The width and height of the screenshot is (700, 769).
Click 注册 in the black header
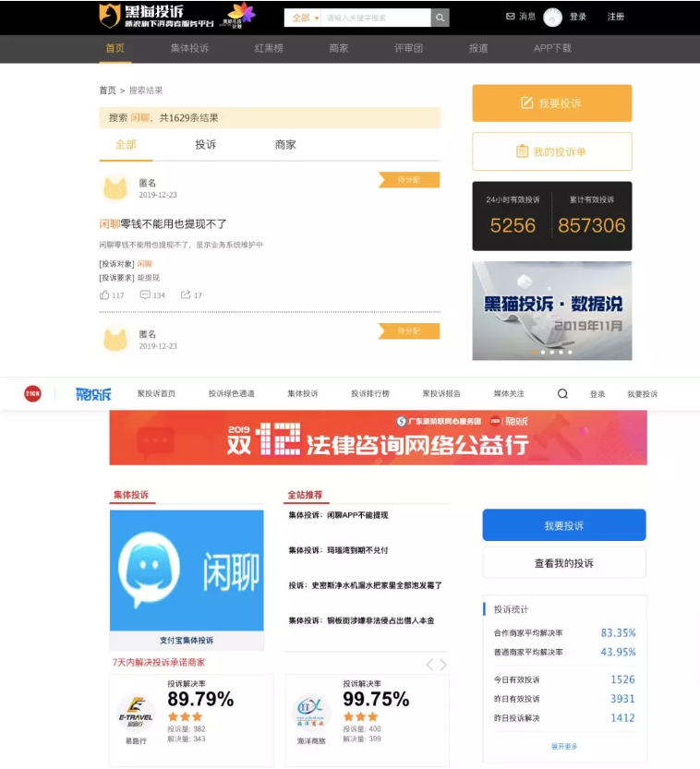coord(616,17)
